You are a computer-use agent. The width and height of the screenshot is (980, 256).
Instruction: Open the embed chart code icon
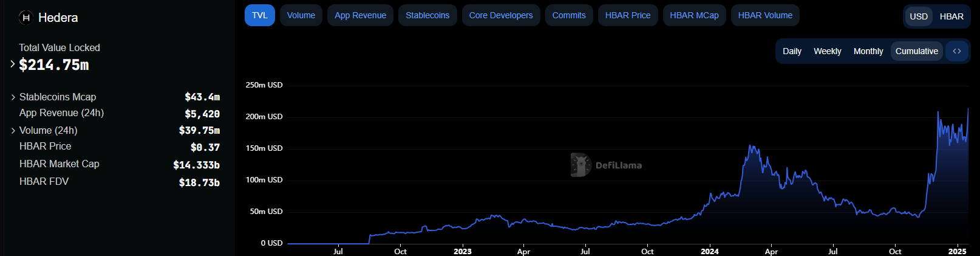point(956,51)
